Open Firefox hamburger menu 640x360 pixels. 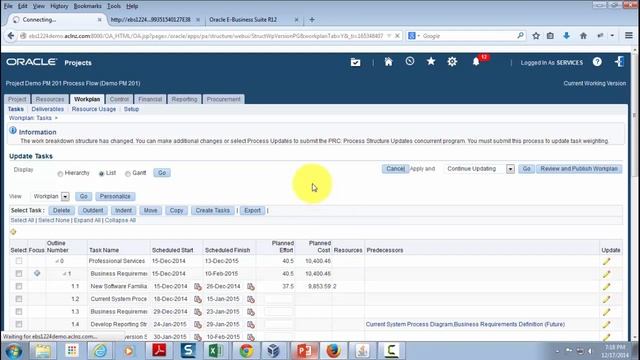coord(629,36)
